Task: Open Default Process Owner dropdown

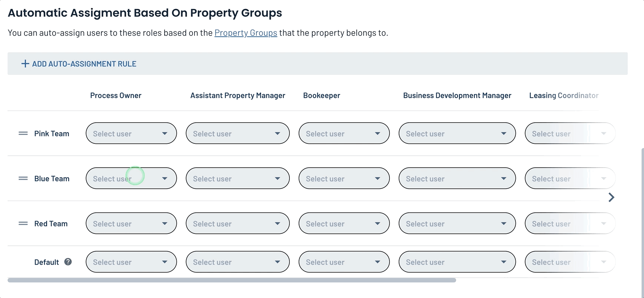Action: (x=131, y=262)
